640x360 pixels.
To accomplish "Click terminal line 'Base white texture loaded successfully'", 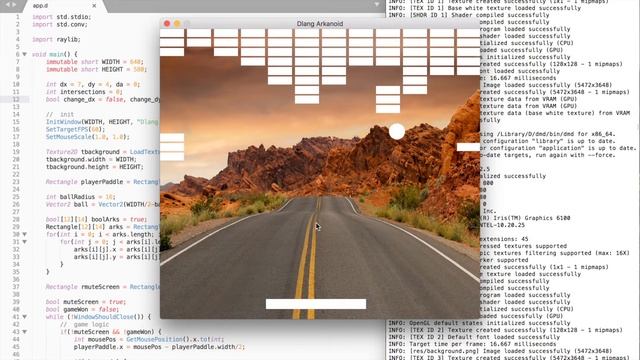I will pos(484,8).
